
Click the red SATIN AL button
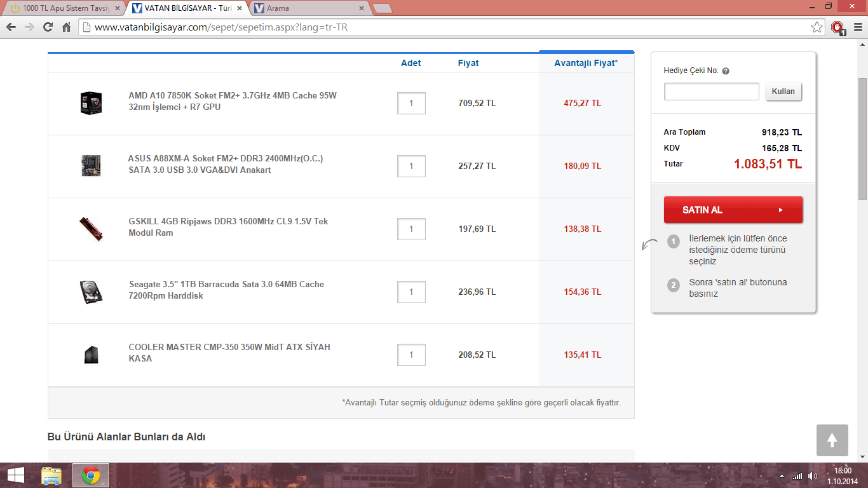coord(733,210)
